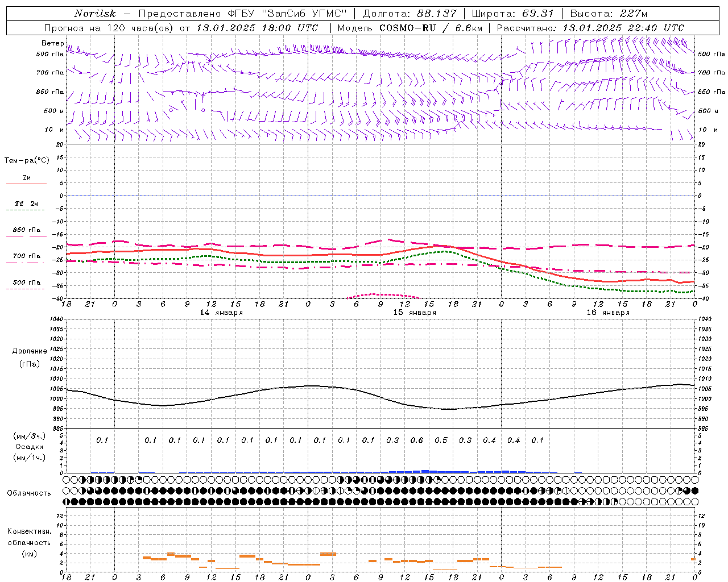Select the COSMO-RU / 6.6км model label

[431, 28]
